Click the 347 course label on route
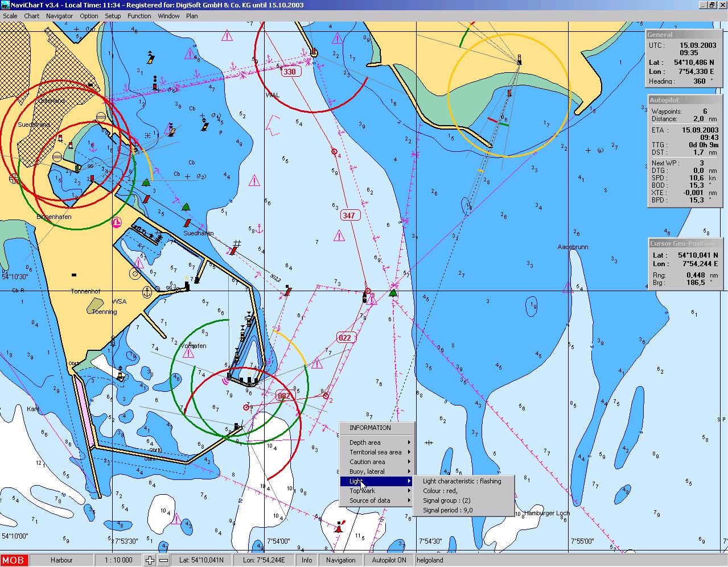The height and width of the screenshot is (567, 728). point(349,216)
